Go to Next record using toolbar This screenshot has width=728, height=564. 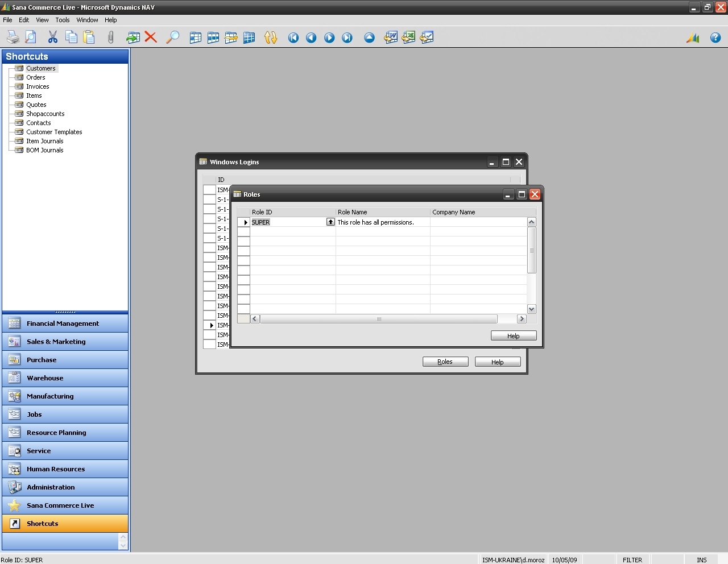(329, 38)
